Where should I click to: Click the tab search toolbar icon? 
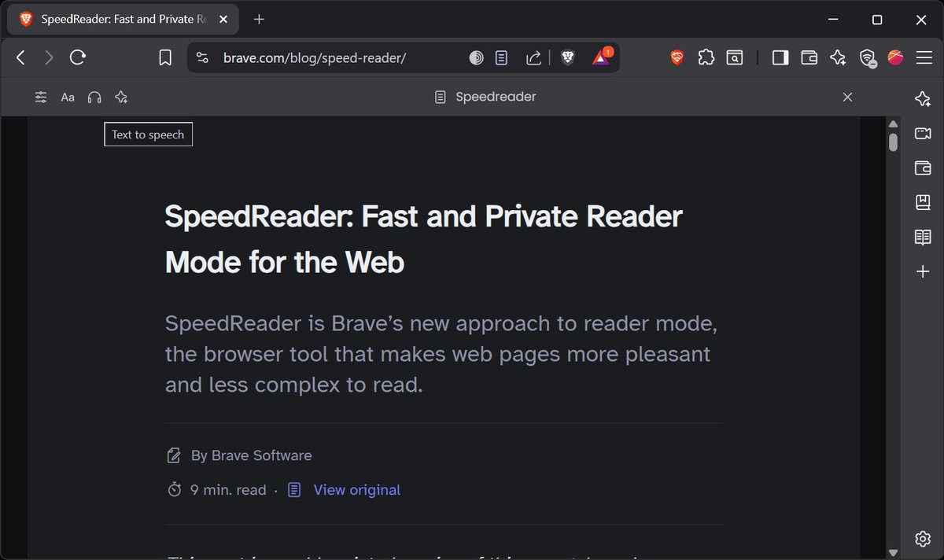click(735, 57)
